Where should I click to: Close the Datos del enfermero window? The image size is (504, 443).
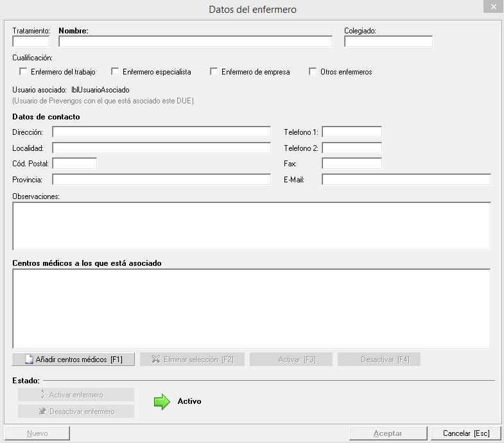coord(492,7)
